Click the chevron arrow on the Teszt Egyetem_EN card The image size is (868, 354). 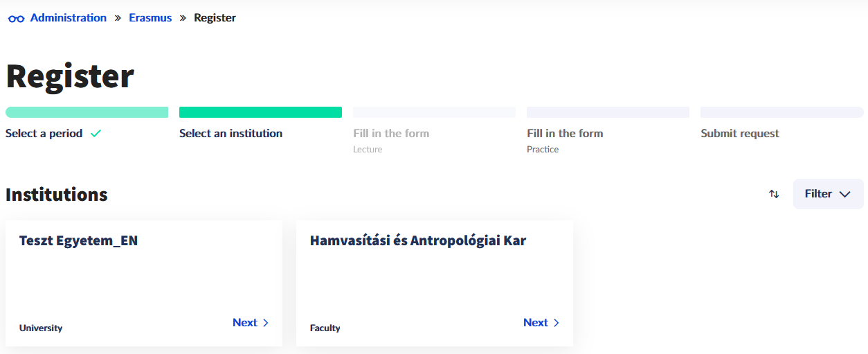(x=266, y=323)
